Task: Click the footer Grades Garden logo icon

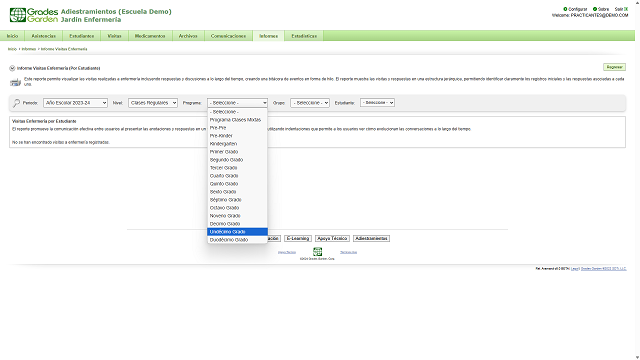Action: [x=317, y=251]
